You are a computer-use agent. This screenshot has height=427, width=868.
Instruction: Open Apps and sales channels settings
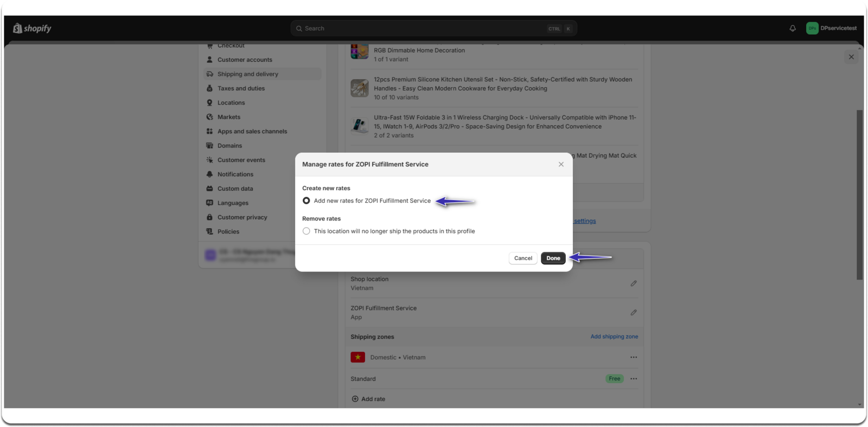[263, 132]
